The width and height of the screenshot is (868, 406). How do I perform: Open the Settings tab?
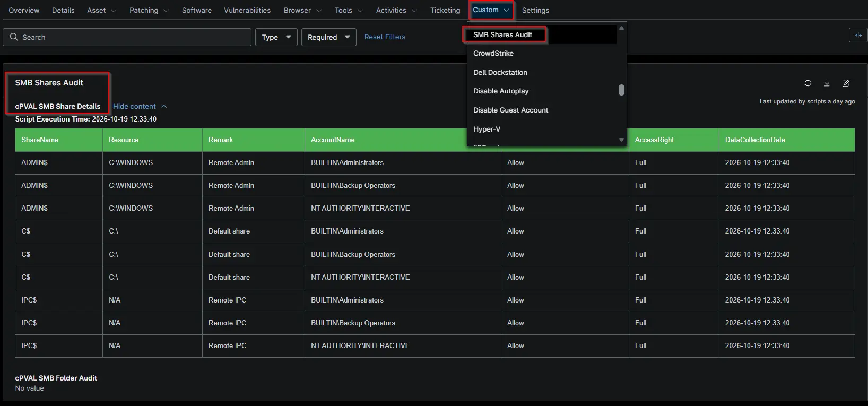(x=535, y=10)
